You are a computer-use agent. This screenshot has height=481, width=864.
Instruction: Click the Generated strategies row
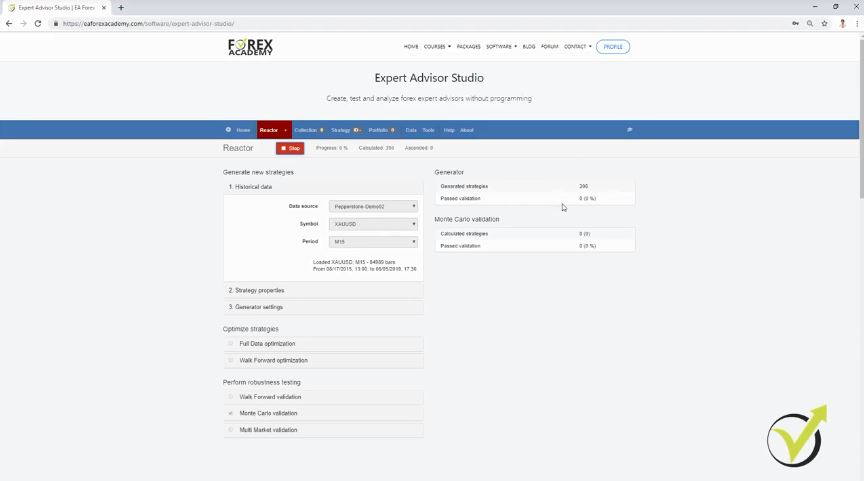[534, 186]
